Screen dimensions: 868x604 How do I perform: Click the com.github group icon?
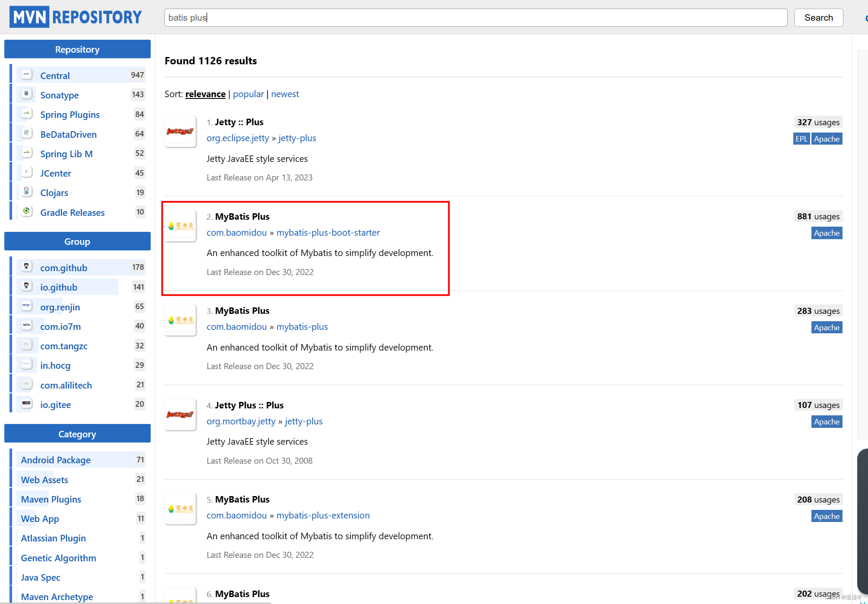(x=27, y=267)
